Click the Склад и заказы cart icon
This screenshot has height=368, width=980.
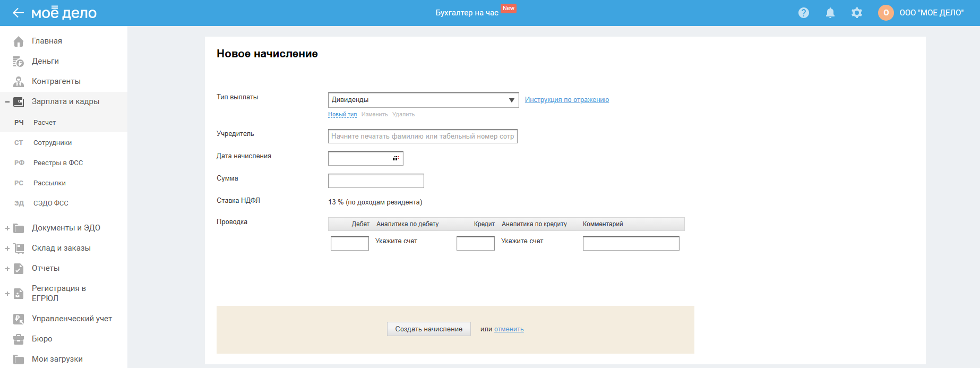click(19, 249)
